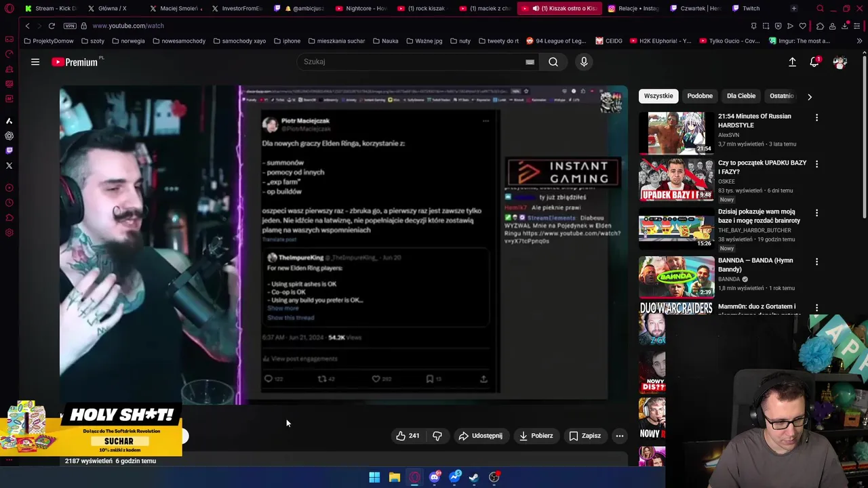Open options for Mamm0n Gortatem video
Image resolution: width=868 pixels, height=488 pixels.
[816, 308]
